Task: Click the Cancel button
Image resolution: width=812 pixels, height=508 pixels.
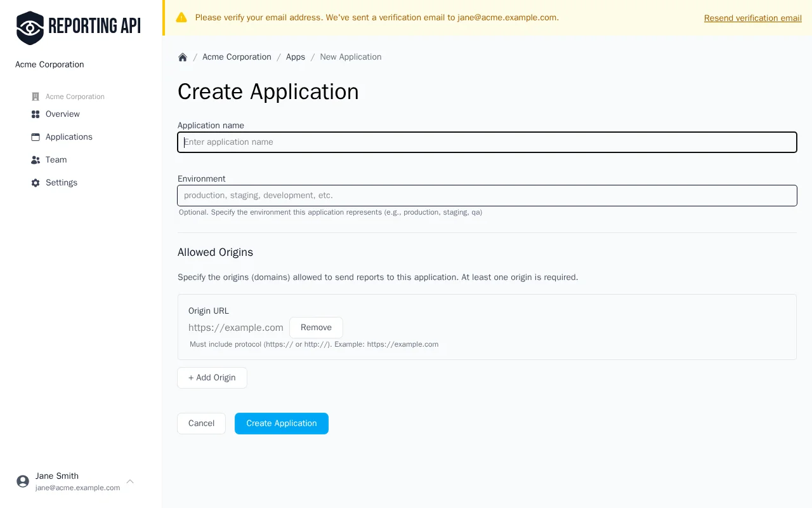Action: click(201, 424)
